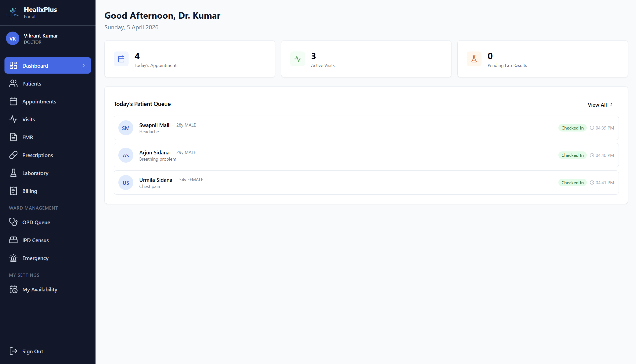
Task: Open Laboratory via the flask icon
Action: pyautogui.click(x=13, y=173)
